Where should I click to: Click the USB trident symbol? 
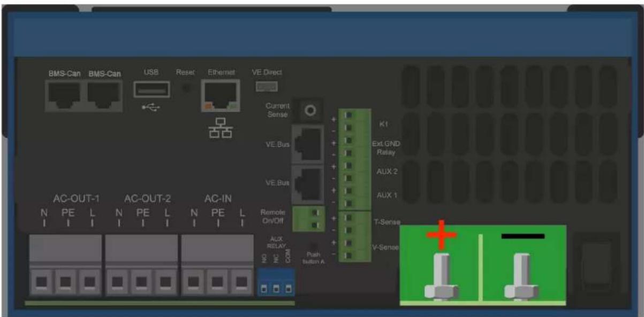[151, 106]
